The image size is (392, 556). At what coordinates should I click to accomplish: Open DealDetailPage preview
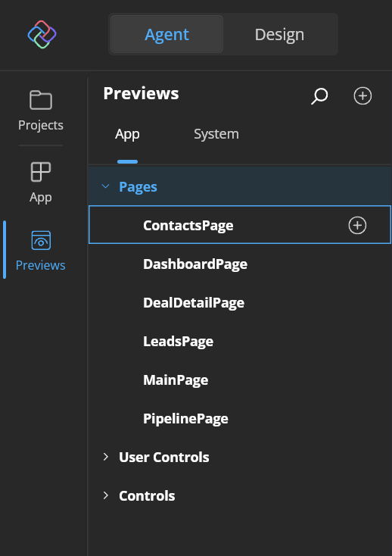(x=194, y=303)
